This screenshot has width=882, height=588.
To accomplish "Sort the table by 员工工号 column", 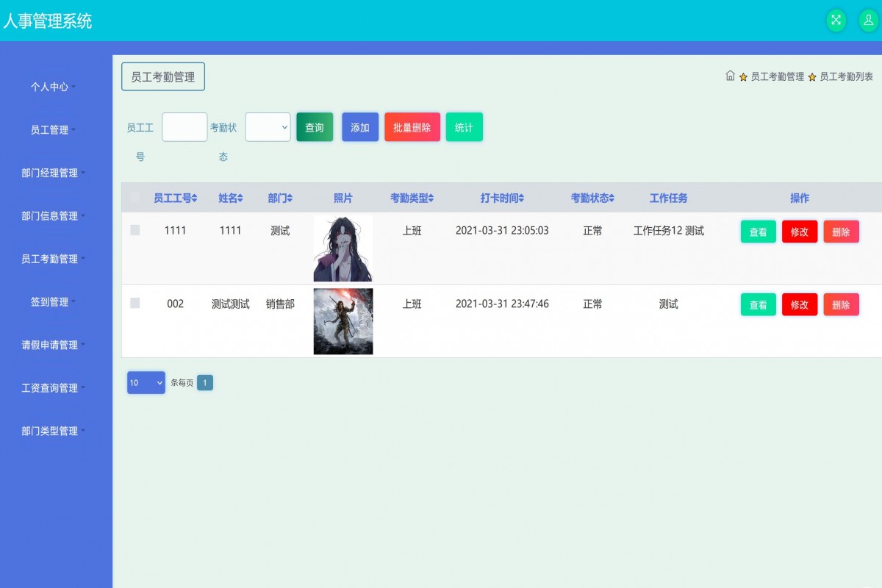I will (x=193, y=197).
